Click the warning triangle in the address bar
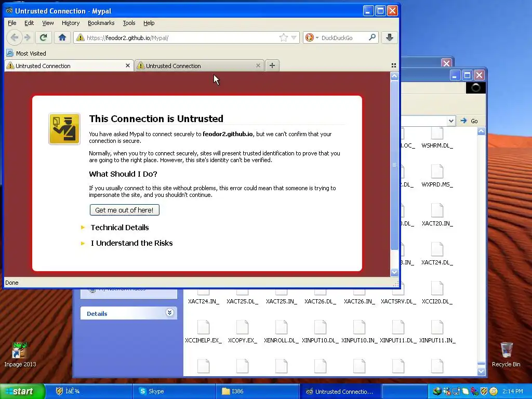 81,37
